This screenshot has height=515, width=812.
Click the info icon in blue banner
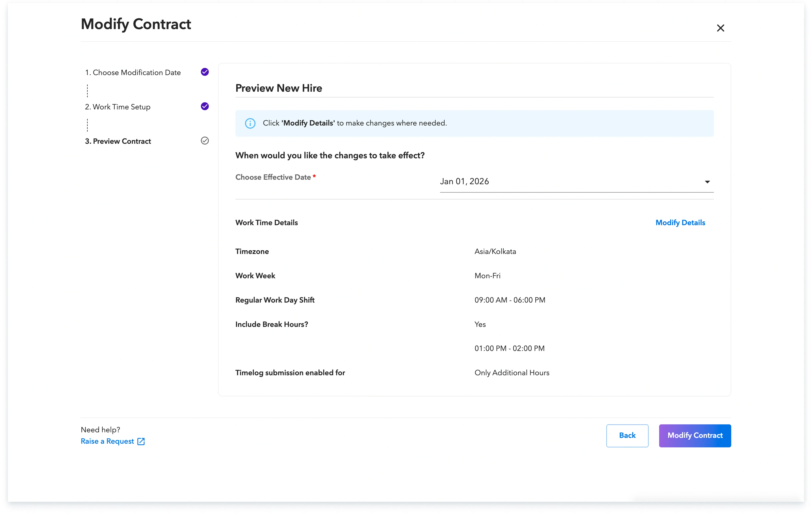250,123
